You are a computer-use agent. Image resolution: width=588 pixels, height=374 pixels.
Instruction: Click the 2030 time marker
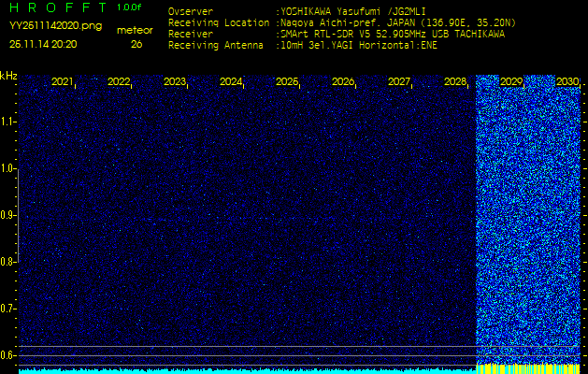pyautogui.click(x=567, y=82)
